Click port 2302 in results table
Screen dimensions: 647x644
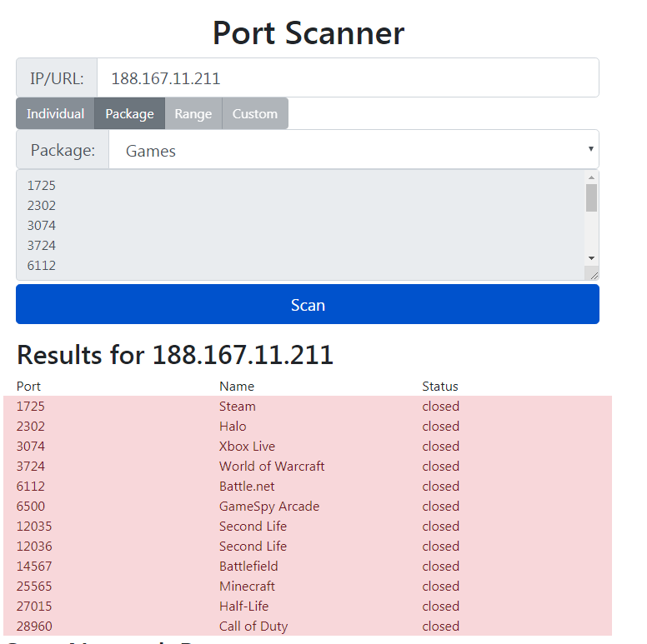tap(31, 427)
